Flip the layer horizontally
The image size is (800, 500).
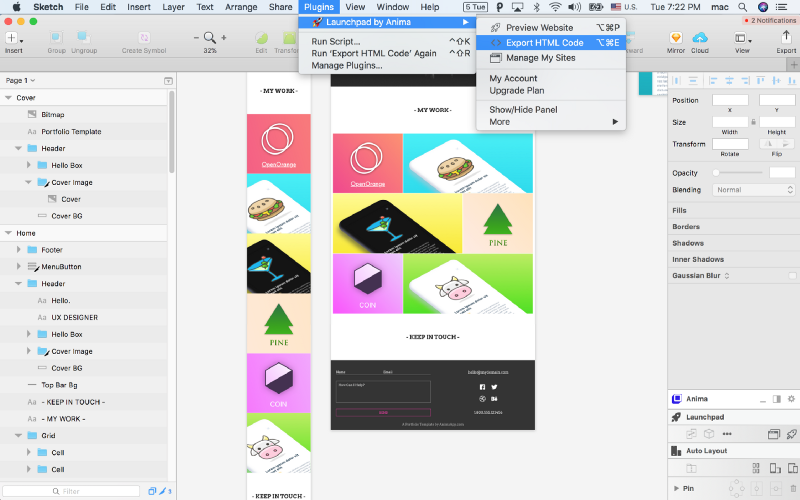[768, 144]
